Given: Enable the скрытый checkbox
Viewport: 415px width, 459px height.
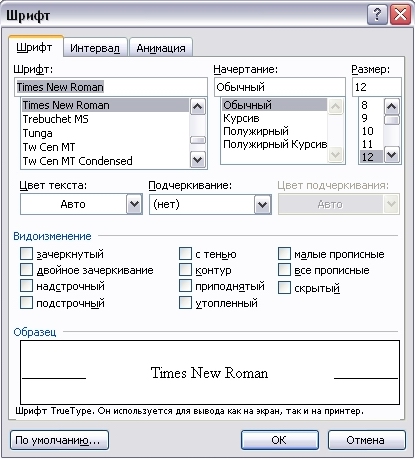Looking at the screenshot, I should pyautogui.click(x=284, y=288).
